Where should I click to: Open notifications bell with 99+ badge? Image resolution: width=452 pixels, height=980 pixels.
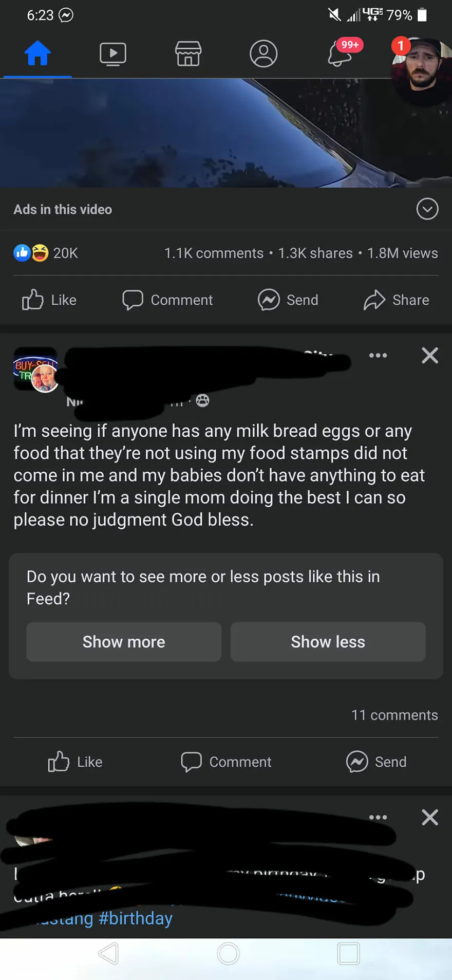point(341,53)
